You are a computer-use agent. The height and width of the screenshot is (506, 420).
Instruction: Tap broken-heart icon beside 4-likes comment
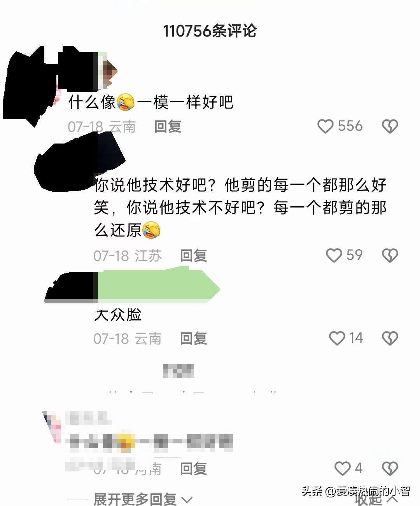tap(390, 468)
